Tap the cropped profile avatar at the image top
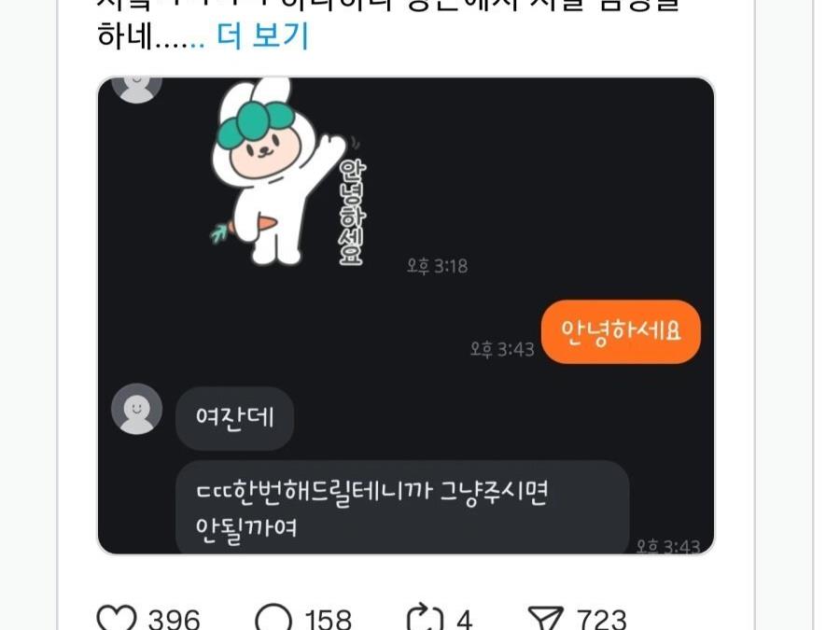 click(136, 90)
